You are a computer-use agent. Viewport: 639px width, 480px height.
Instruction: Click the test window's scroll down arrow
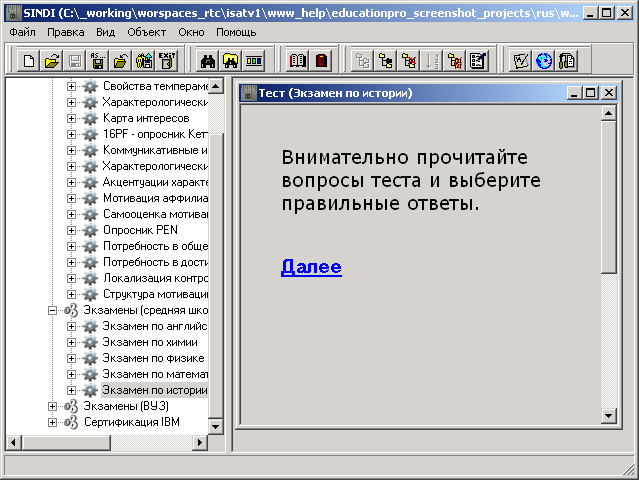pos(608,415)
